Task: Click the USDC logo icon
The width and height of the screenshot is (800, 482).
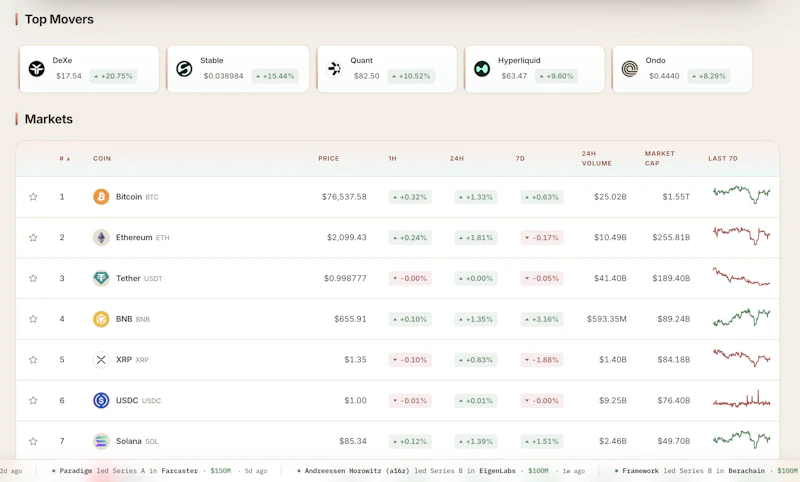Action: pos(101,400)
